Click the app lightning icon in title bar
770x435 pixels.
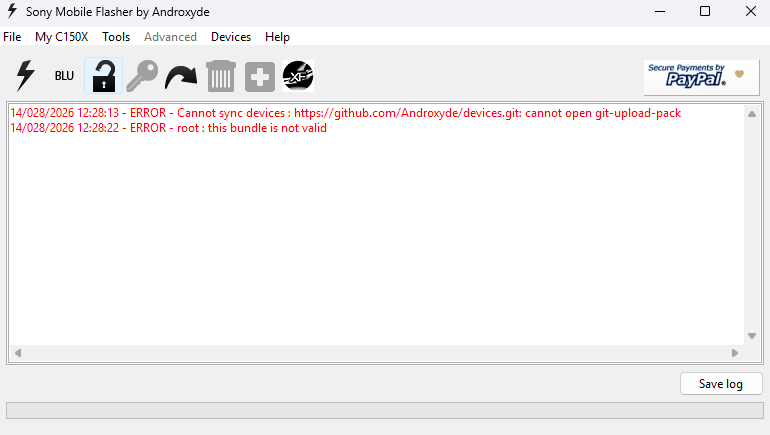[12, 11]
